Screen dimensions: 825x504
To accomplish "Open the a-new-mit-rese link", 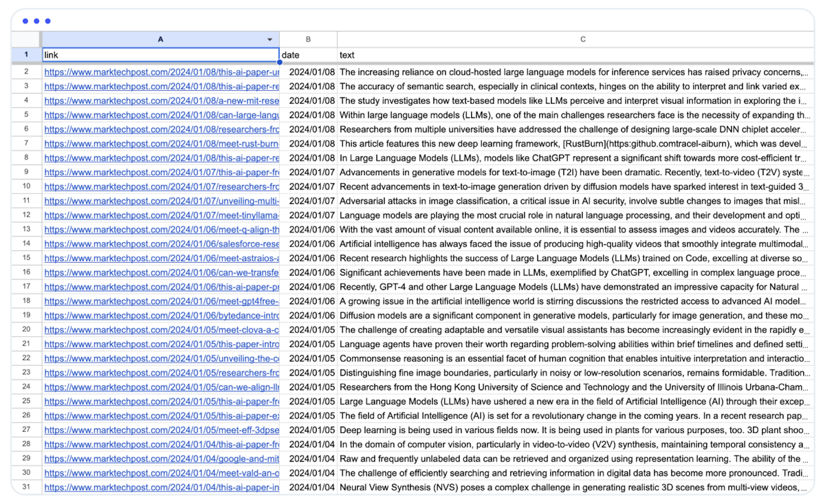I will pos(161,101).
